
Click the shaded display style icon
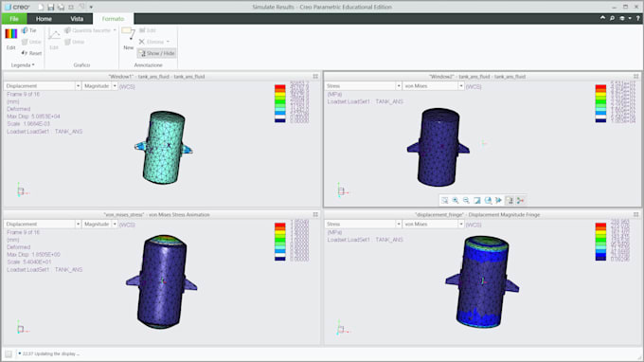[x=476, y=200]
